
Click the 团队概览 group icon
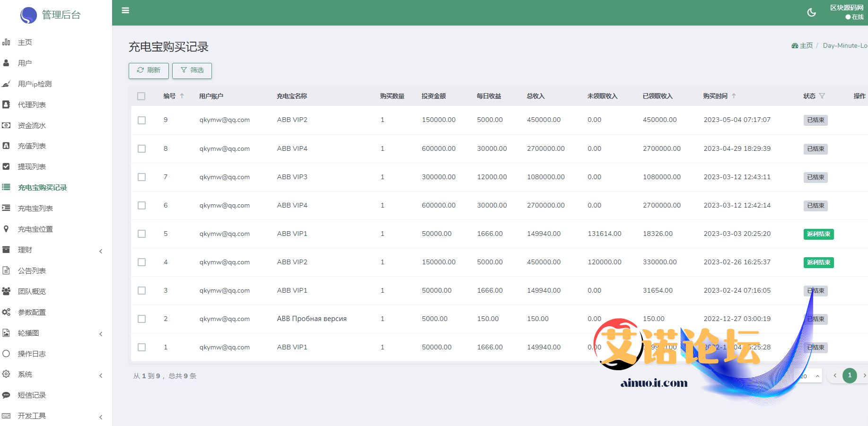6,291
